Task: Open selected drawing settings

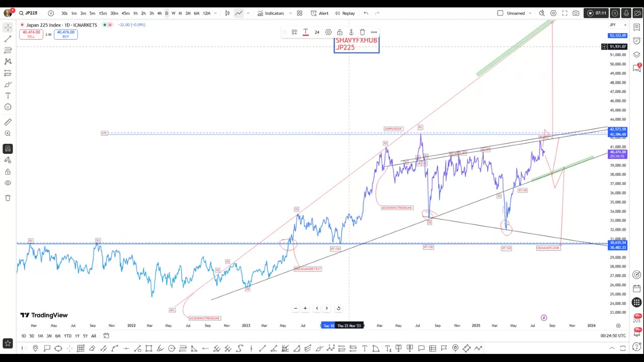Action: [329, 32]
